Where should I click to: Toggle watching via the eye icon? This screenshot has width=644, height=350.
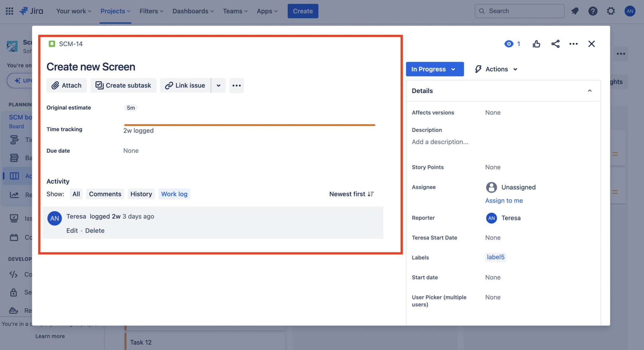pyautogui.click(x=509, y=44)
